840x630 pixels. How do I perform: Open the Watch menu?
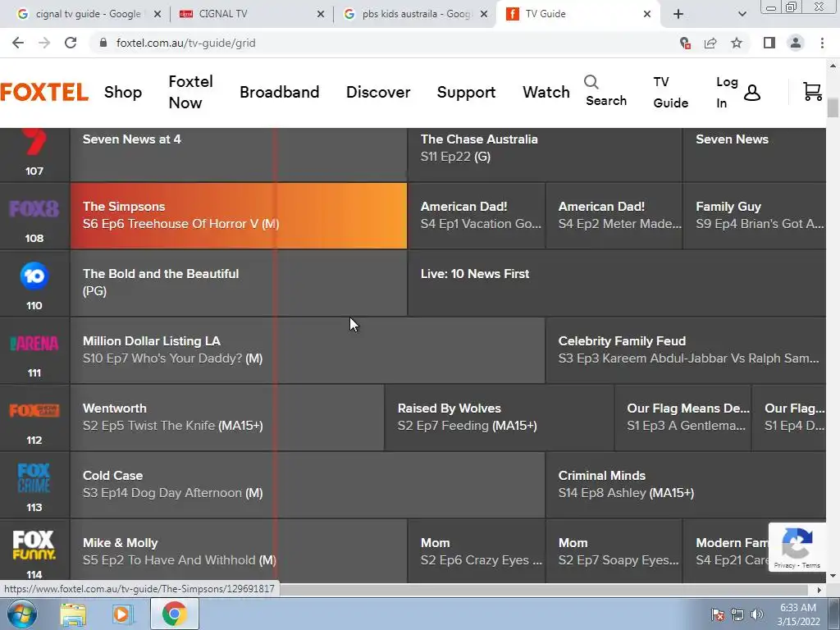pos(546,92)
